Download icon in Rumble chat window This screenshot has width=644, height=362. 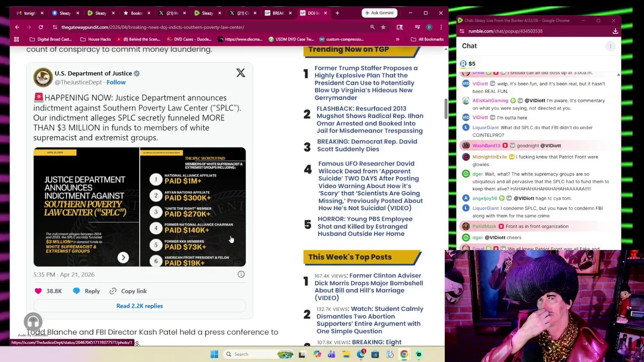coord(615,31)
